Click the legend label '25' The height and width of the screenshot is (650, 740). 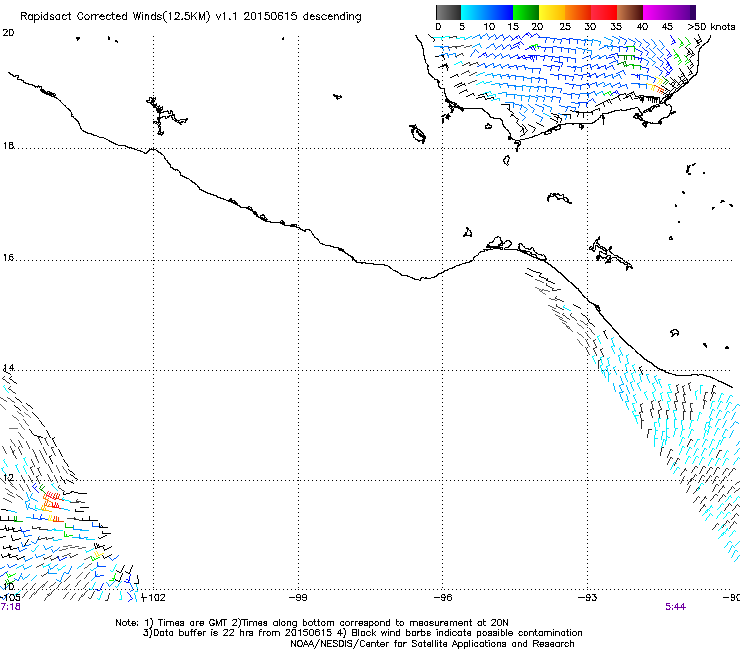pyautogui.click(x=564, y=27)
